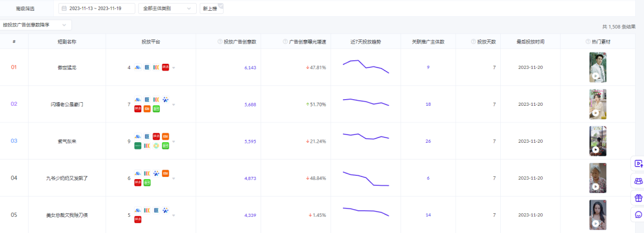This screenshot has width=644, height=233.
Task: Expand platform list arrow for 紫气东来 row
Action: (x=174, y=141)
